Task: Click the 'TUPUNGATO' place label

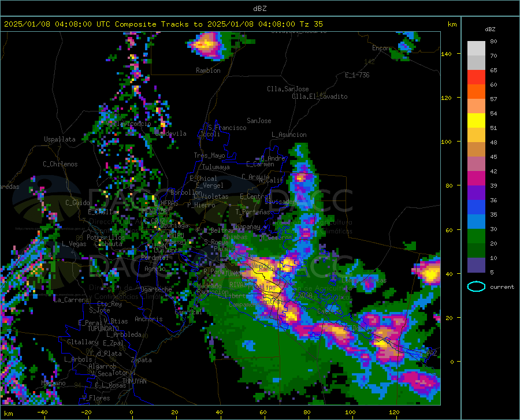Action: click(x=103, y=329)
